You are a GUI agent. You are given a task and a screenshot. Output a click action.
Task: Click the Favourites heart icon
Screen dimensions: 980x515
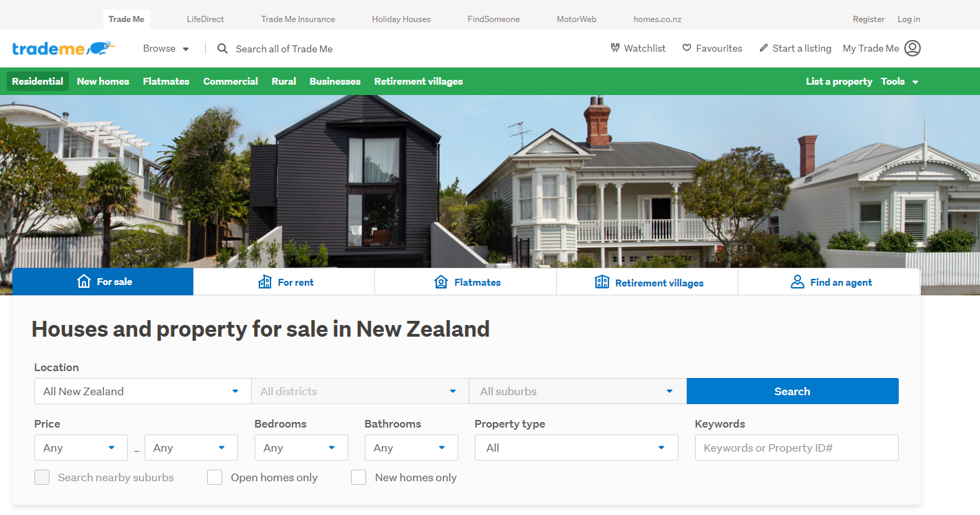(x=687, y=48)
